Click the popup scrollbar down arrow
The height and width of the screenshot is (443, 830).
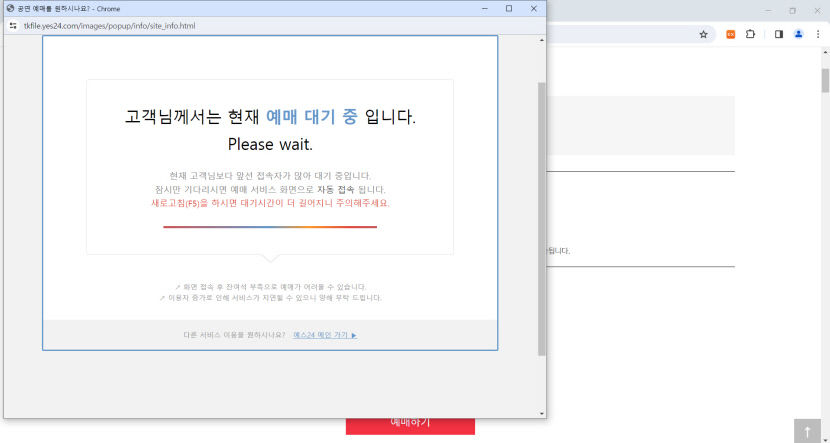pos(542,412)
